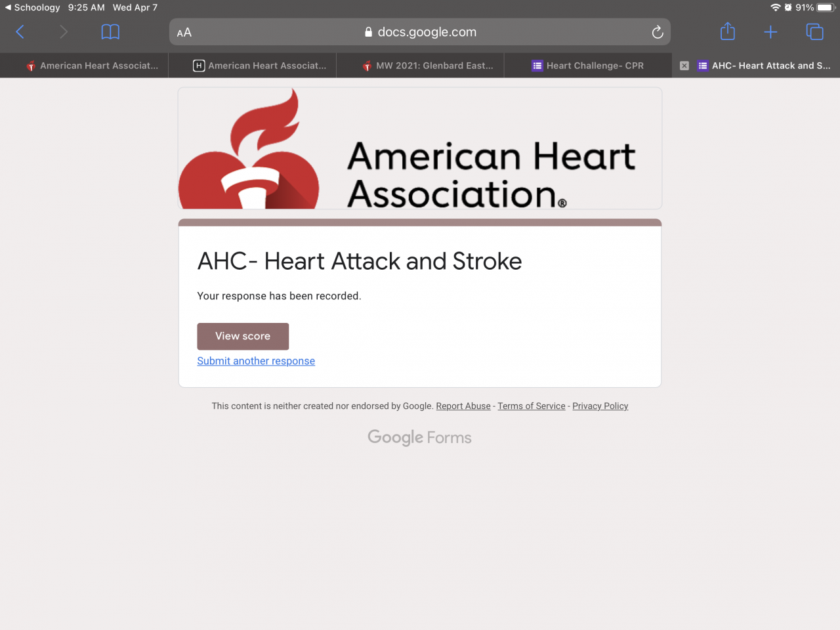Image resolution: width=840 pixels, height=630 pixels.
Task: Switch to the American Heart Association tab with H icon
Action: point(252,66)
